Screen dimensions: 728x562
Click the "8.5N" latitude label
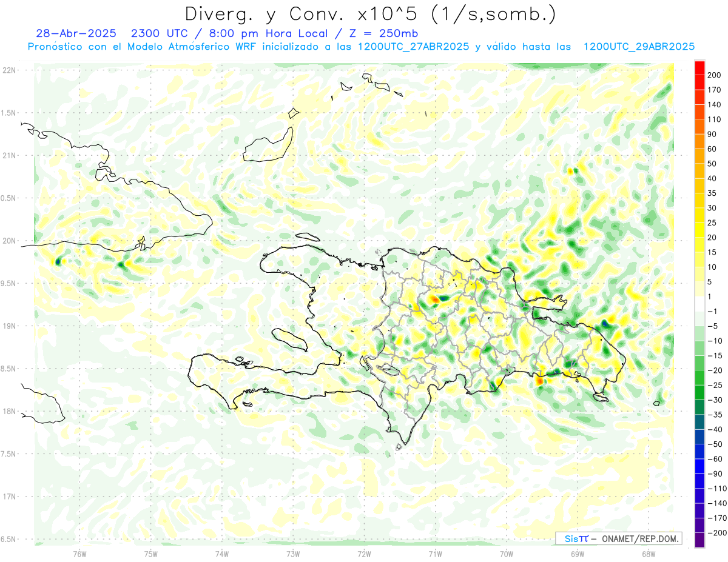pos(7,369)
